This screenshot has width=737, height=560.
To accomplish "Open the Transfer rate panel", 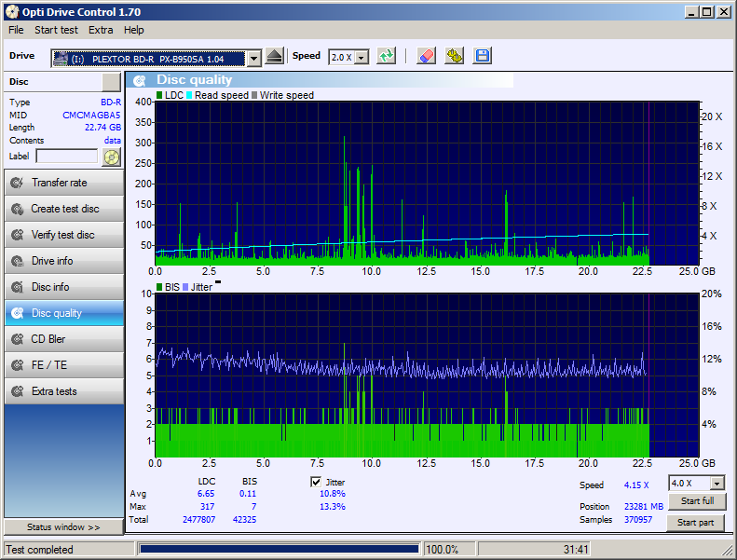I will click(64, 183).
